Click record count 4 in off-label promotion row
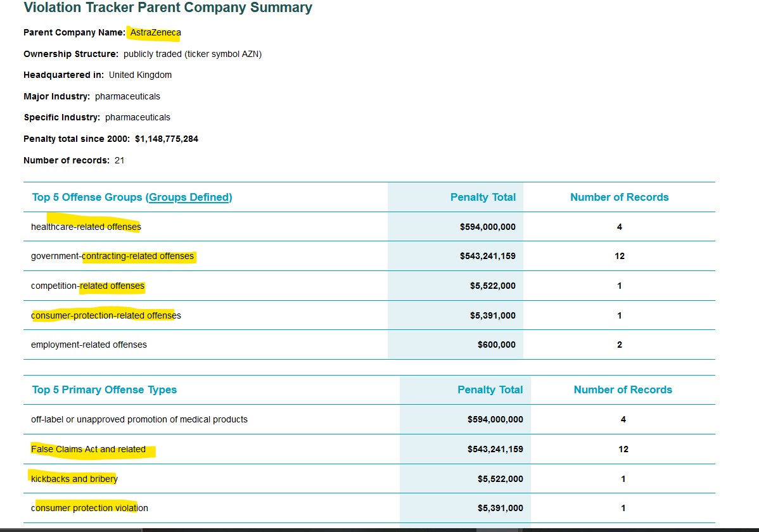Viewport: 759px width, 532px height. pos(623,420)
